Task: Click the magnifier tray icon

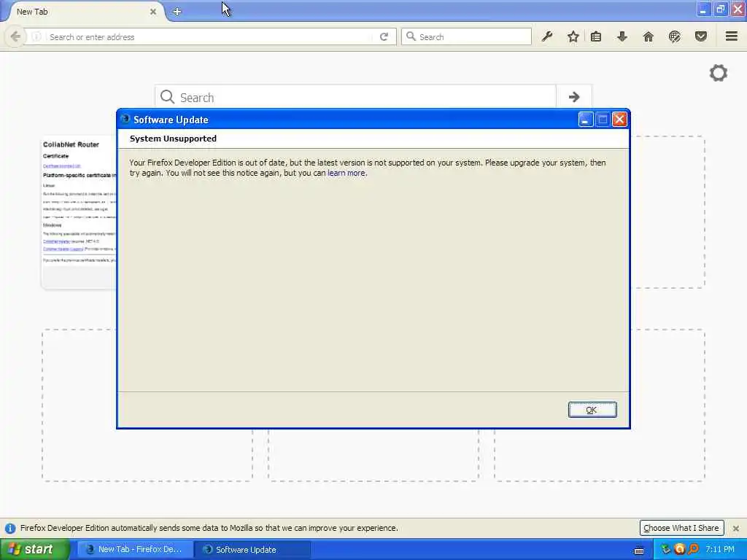Action: [x=693, y=550]
